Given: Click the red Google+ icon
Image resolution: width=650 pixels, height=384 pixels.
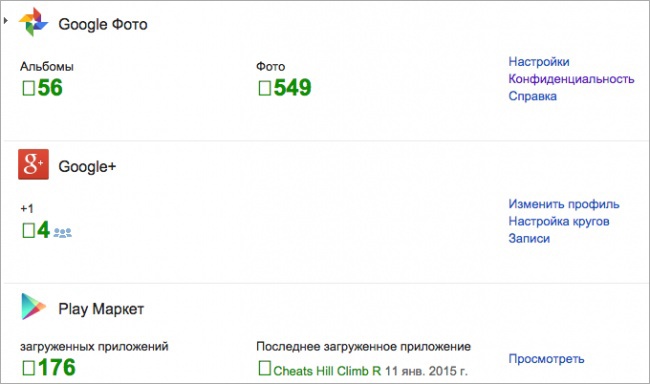Looking at the screenshot, I should point(33,164).
